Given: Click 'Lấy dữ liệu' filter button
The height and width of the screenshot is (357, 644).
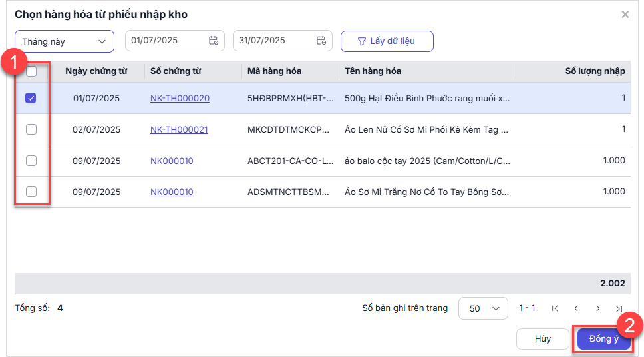Looking at the screenshot, I should coord(387,41).
